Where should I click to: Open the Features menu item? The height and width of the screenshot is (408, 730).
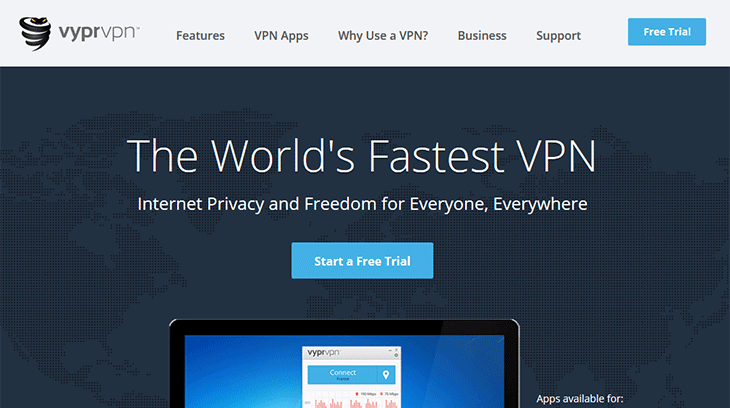[200, 35]
